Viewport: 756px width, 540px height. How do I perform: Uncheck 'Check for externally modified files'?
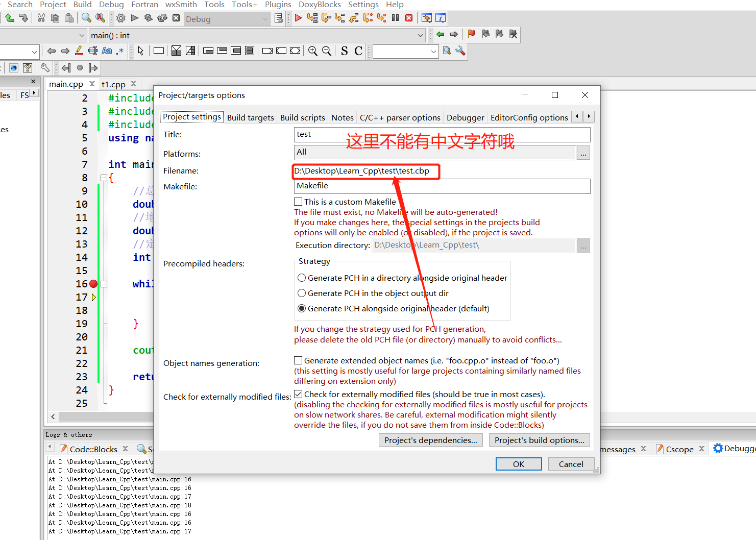tap(299, 394)
